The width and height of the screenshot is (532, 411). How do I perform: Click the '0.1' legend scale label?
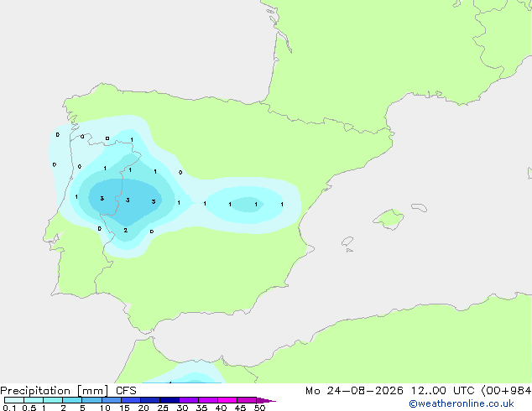coord(9,408)
